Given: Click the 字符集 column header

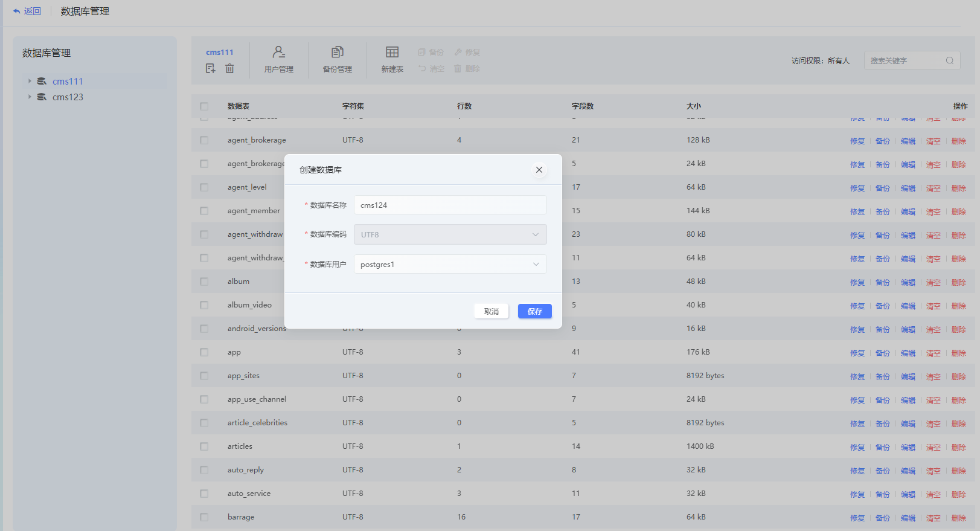Looking at the screenshot, I should point(353,106).
